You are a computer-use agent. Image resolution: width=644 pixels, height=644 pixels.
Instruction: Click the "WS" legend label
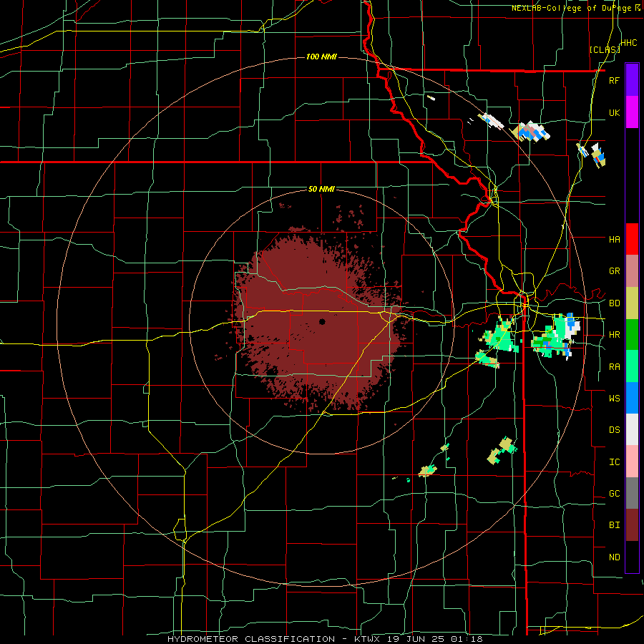[x=614, y=399]
